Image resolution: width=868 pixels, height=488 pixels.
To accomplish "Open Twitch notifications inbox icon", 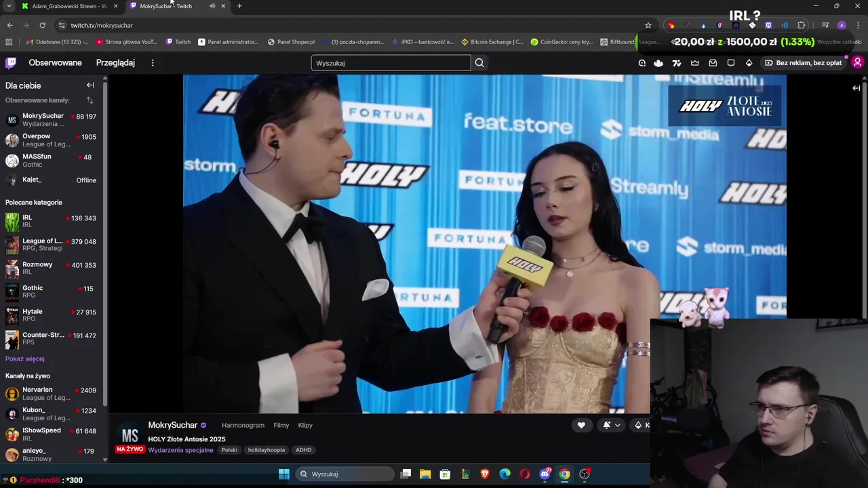I will (x=713, y=63).
